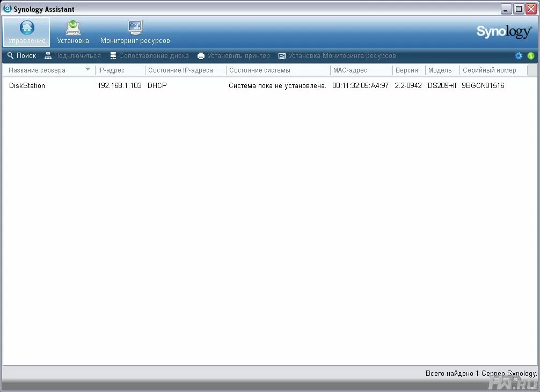Screen dimensions: 540x392
Task: Switch to the Установка tab
Action: coord(73,32)
